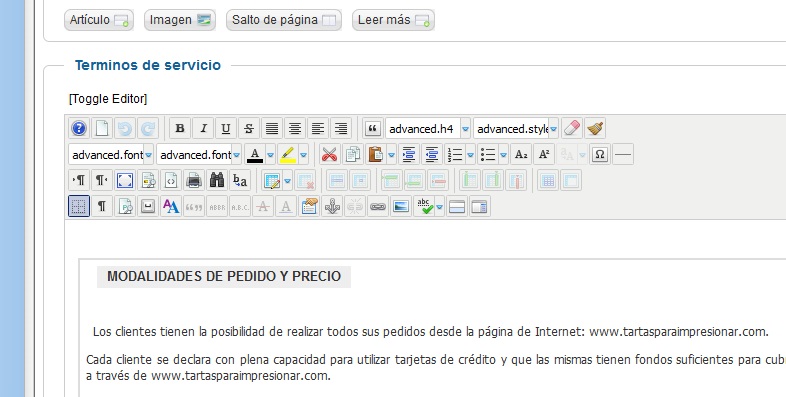Toggle fullscreen editor mode
This screenshot has width=786, height=397.
(125, 180)
